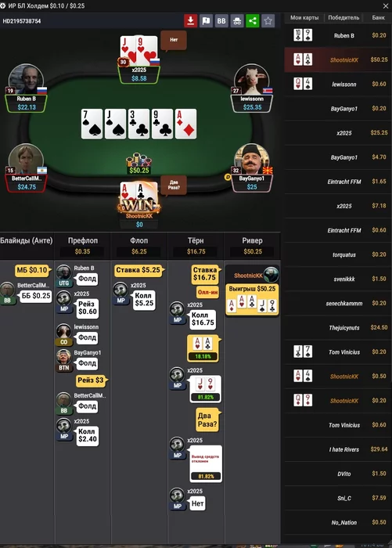Toggle BB display of amounts

tap(221, 21)
